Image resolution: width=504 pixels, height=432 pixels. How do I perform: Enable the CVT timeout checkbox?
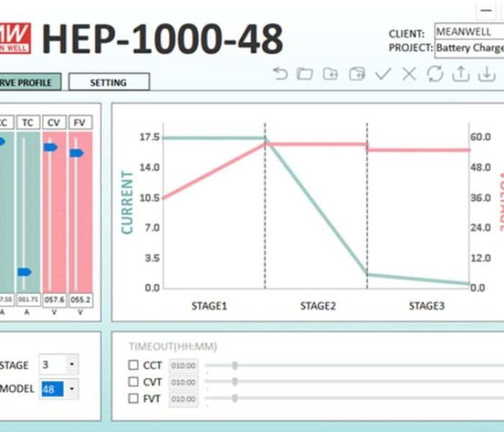133,382
